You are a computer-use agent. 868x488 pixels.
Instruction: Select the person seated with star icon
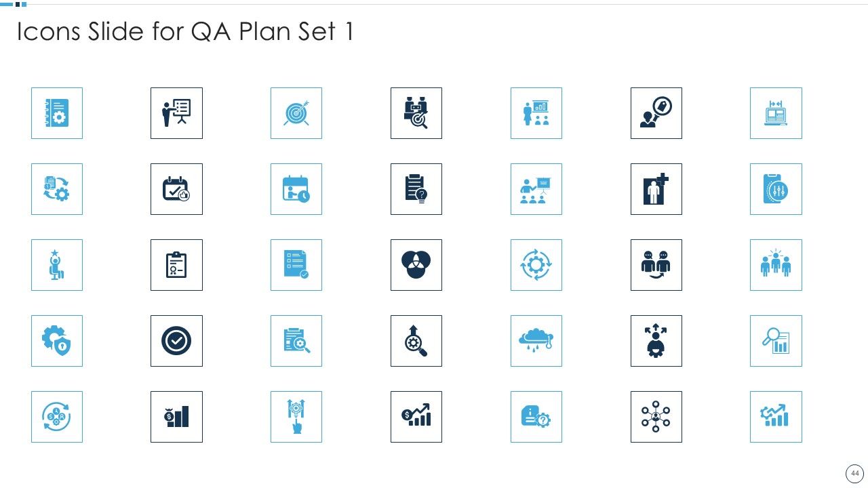(x=57, y=265)
